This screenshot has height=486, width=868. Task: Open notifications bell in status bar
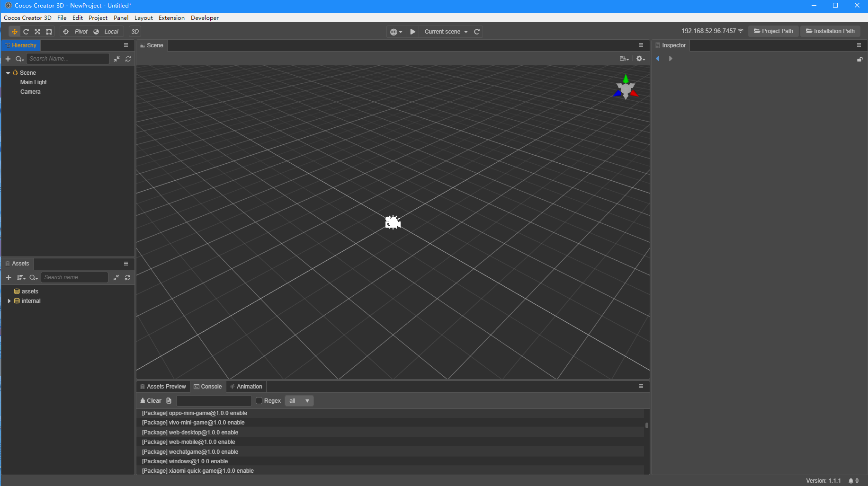(x=853, y=481)
